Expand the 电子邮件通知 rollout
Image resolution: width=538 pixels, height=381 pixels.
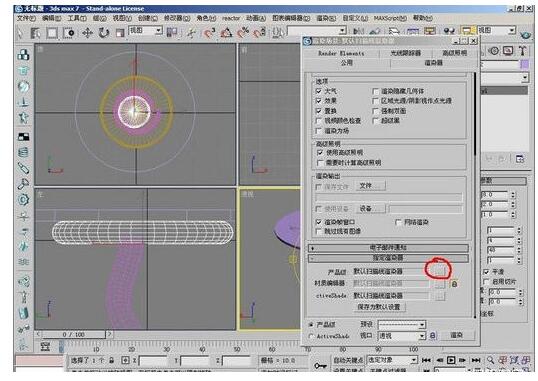click(388, 247)
